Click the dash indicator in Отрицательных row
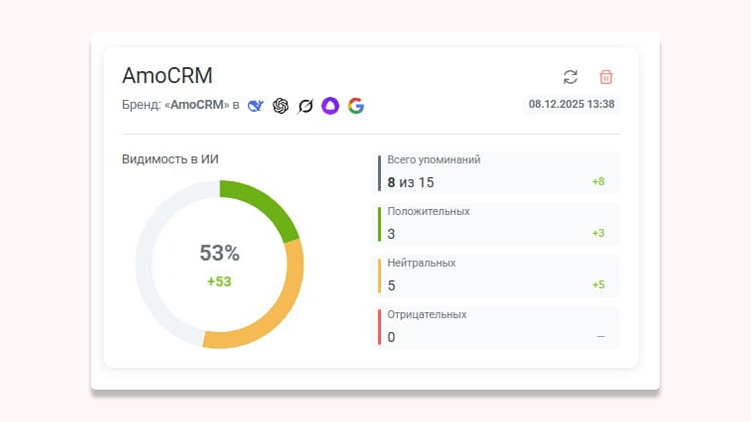This screenshot has height=422, width=751. coord(601,337)
